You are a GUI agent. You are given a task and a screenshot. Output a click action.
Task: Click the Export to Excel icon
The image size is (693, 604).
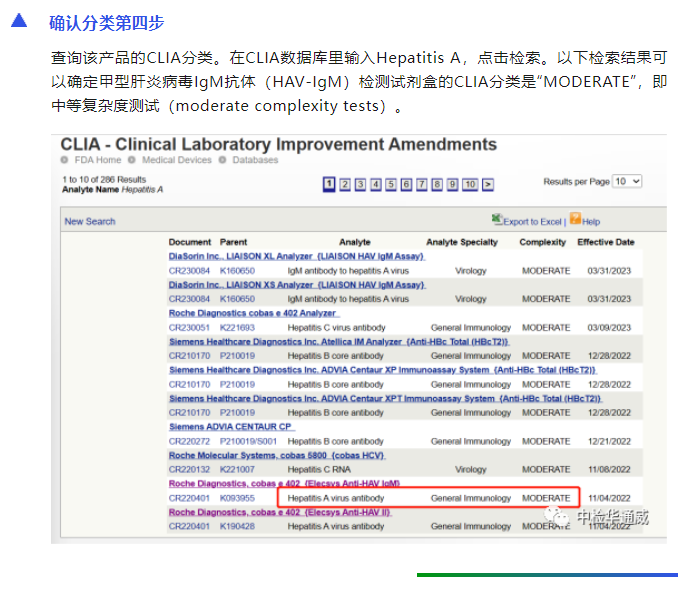tap(498, 220)
